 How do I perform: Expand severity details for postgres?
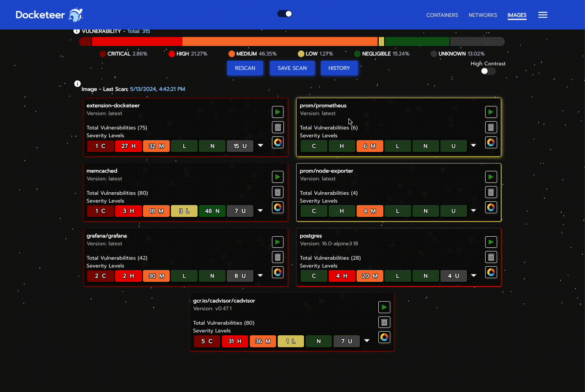pos(474,275)
